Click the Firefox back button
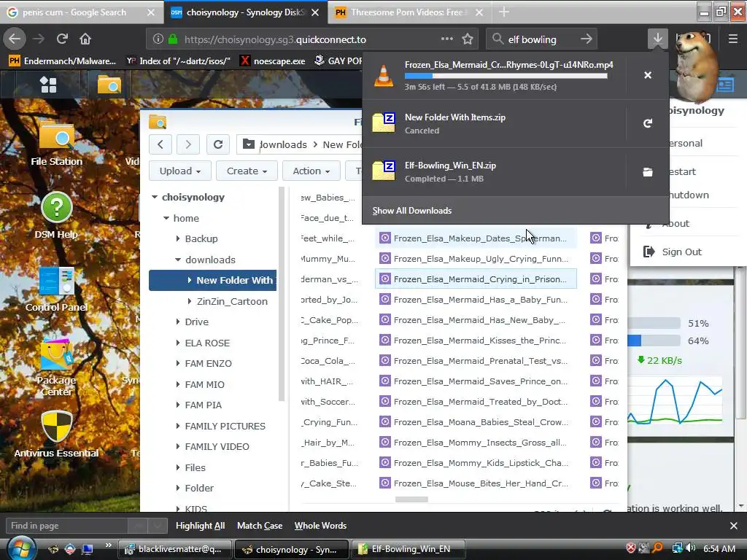747x560 pixels. tap(15, 39)
